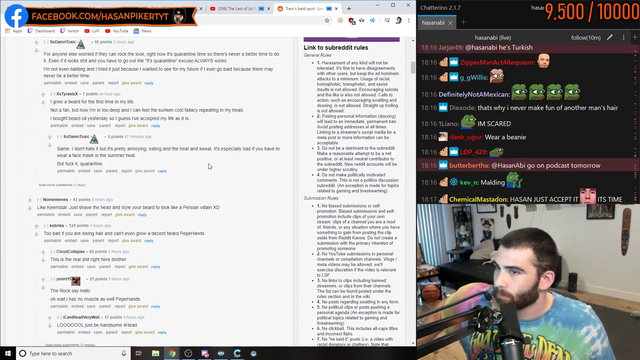
Task: Open the YouTube bookmark
Action: coord(117,31)
